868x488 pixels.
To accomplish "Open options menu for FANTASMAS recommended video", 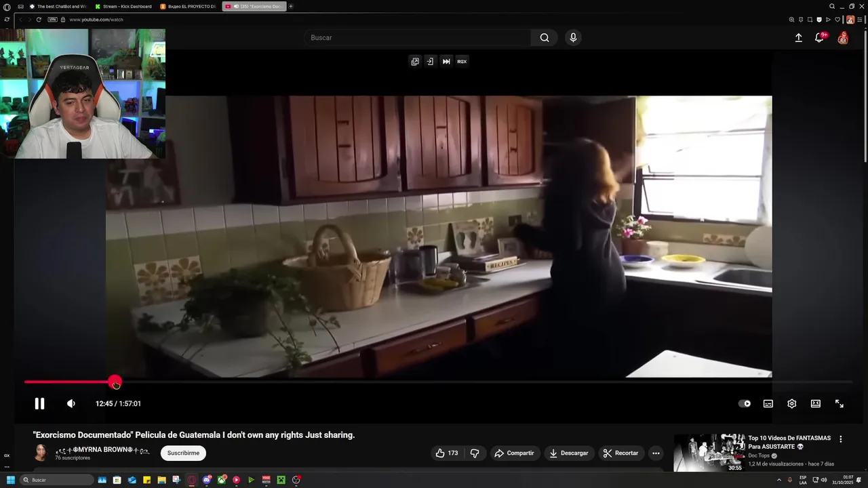I will 841,439.
